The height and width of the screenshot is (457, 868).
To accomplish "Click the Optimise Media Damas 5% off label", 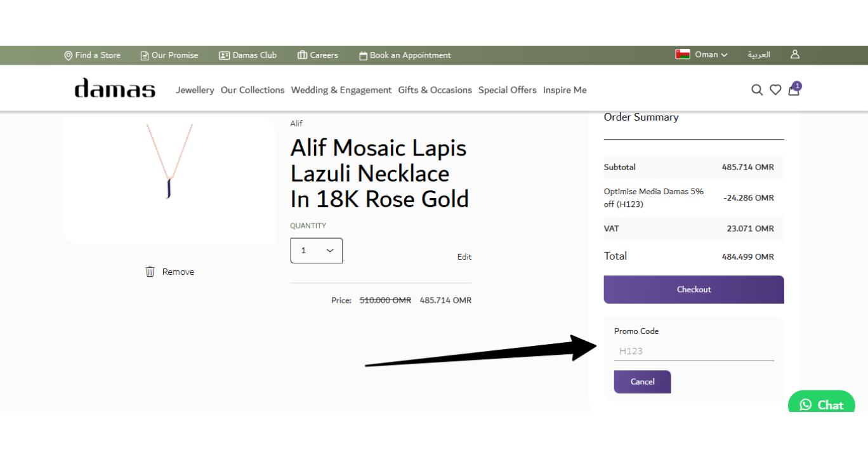I will click(654, 197).
